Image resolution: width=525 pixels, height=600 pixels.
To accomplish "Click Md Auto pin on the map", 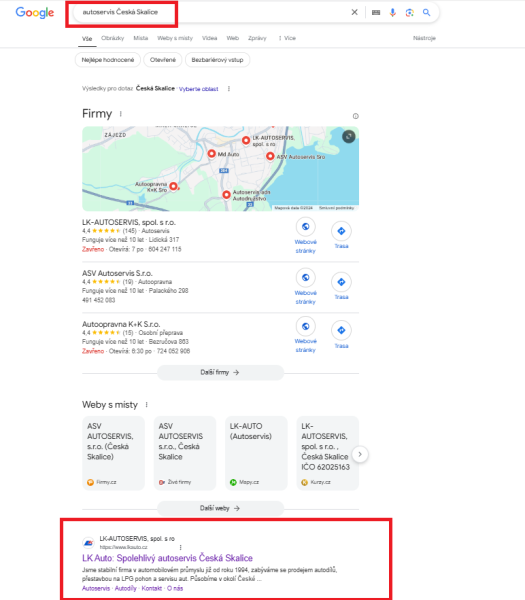I will (212, 154).
